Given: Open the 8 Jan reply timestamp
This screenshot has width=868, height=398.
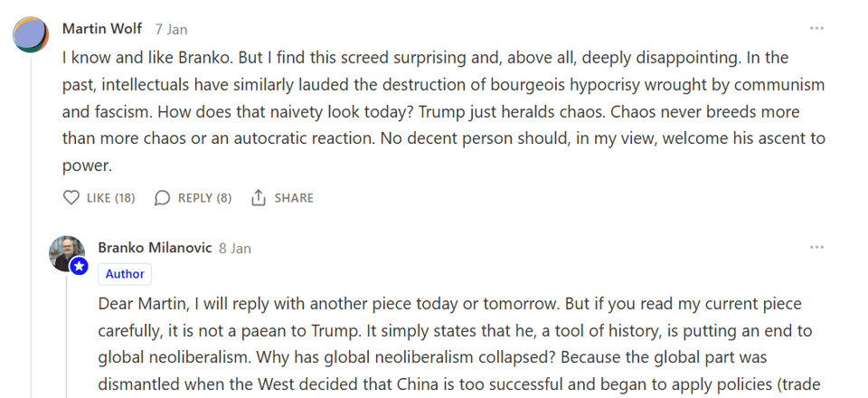Looking at the screenshot, I should pos(235,248).
